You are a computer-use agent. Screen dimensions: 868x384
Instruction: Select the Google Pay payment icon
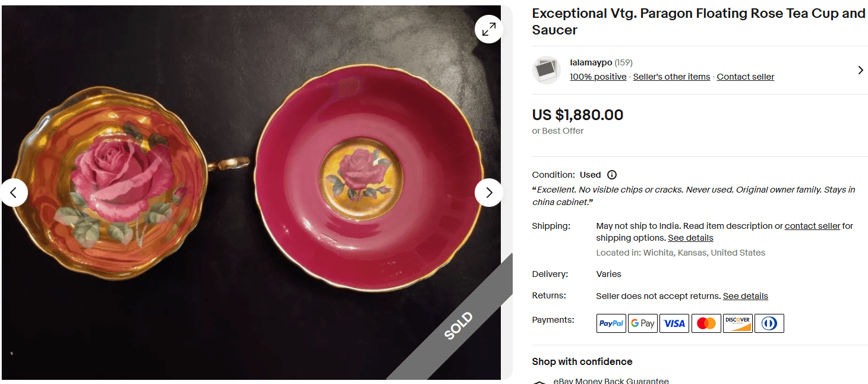pyautogui.click(x=642, y=323)
